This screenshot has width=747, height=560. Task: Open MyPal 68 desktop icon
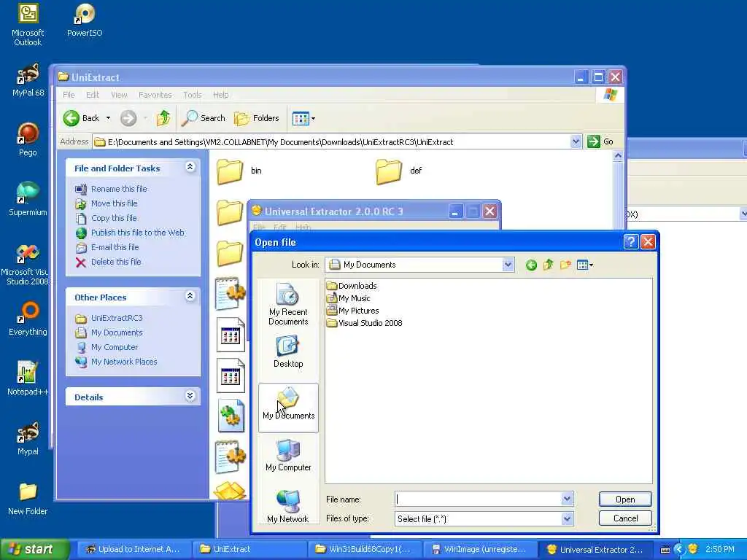28,80
